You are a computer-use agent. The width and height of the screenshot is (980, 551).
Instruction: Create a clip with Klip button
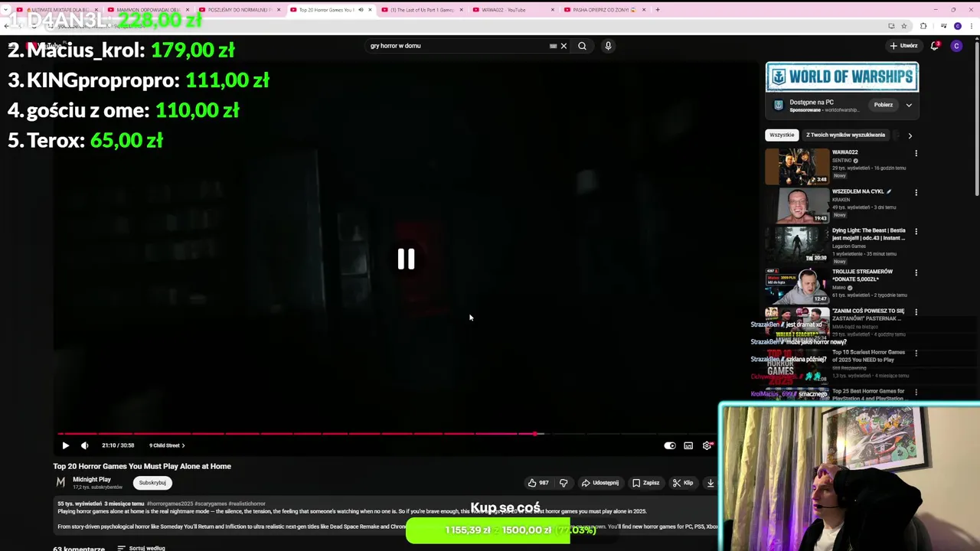tap(683, 483)
